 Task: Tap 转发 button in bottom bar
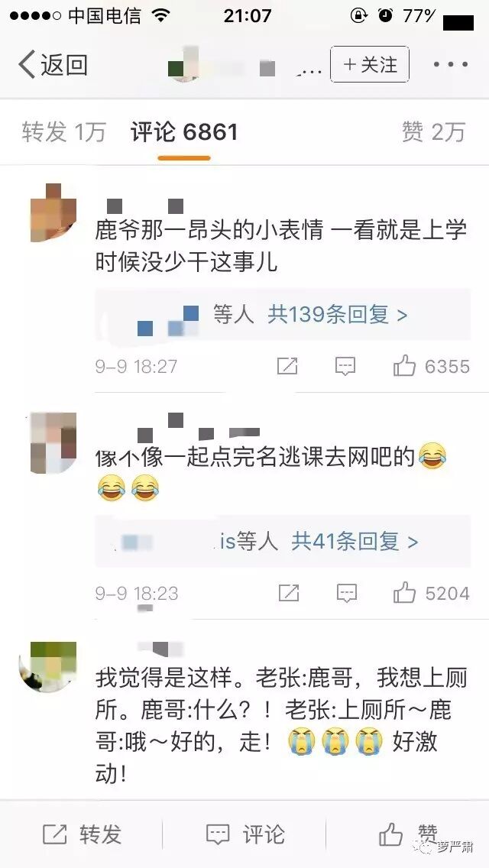[x=82, y=834]
